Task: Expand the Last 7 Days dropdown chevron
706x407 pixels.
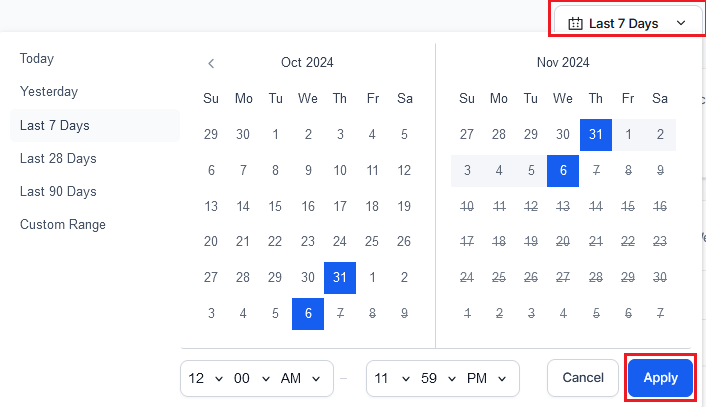Action: point(681,23)
